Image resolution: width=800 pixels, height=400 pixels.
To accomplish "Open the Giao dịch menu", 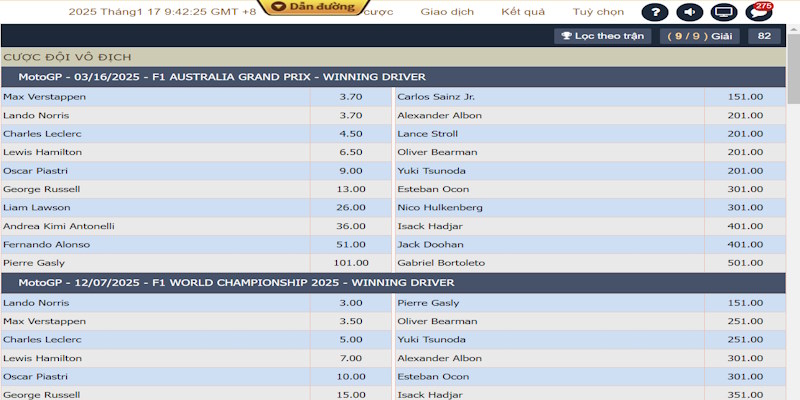I will click(x=447, y=11).
